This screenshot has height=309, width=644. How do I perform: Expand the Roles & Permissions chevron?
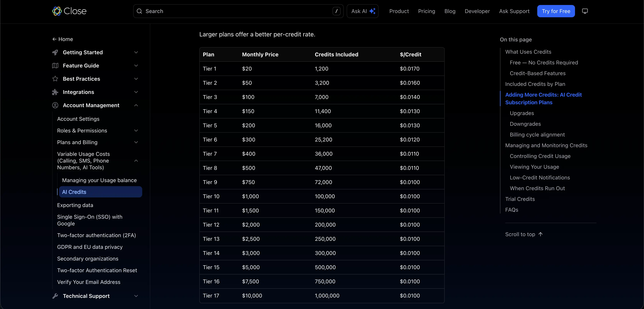(136, 131)
